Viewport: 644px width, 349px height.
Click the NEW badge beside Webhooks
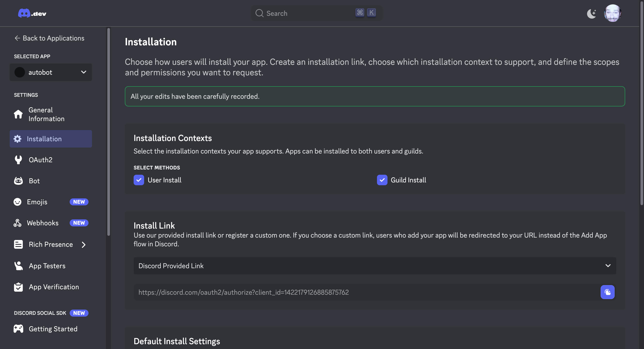(79, 223)
